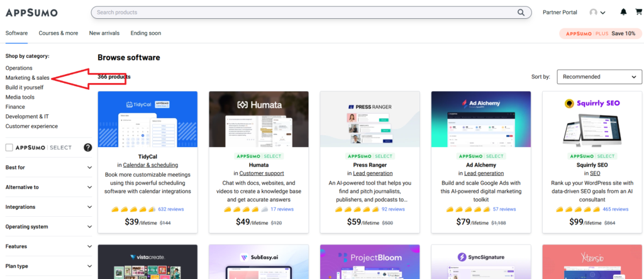This screenshot has width=644, height=279.
Task: Click the Calendar & scheduling category link
Action: tap(150, 165)
